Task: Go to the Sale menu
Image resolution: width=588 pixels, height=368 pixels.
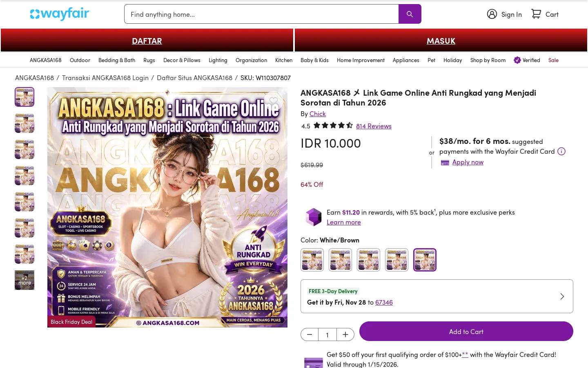Action: pos(553,60)
